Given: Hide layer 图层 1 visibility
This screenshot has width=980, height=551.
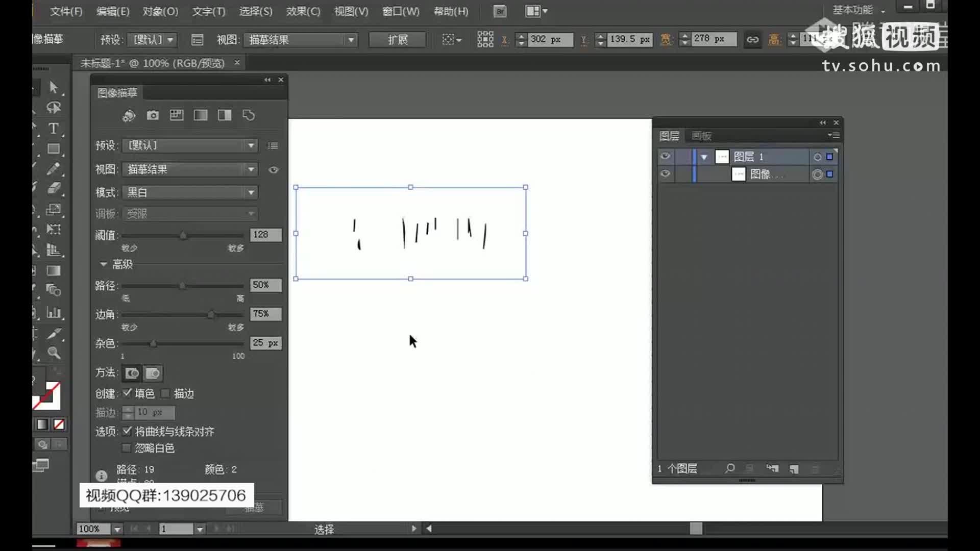Looking at the screenshot, I should tap(665, 157).
